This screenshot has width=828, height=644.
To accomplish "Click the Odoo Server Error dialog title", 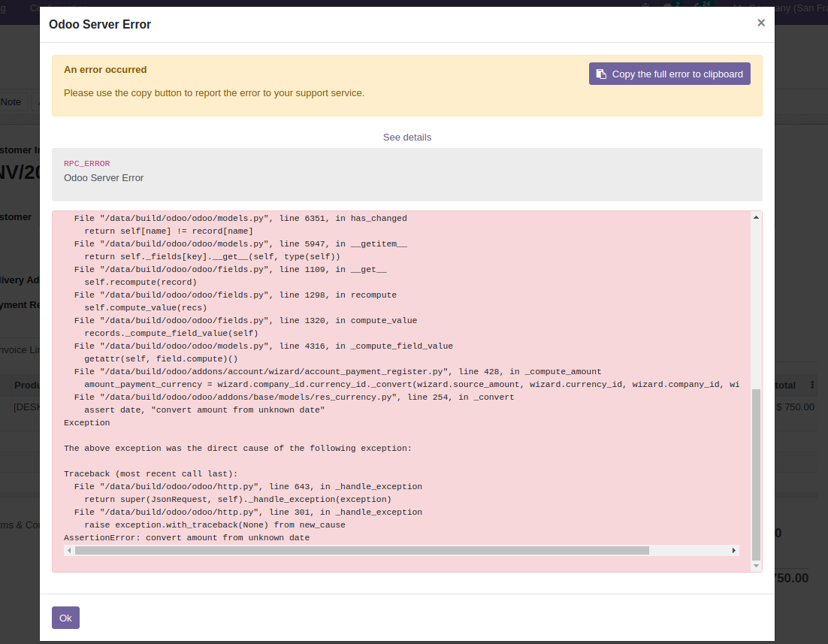I will click(x=100, y=24).
